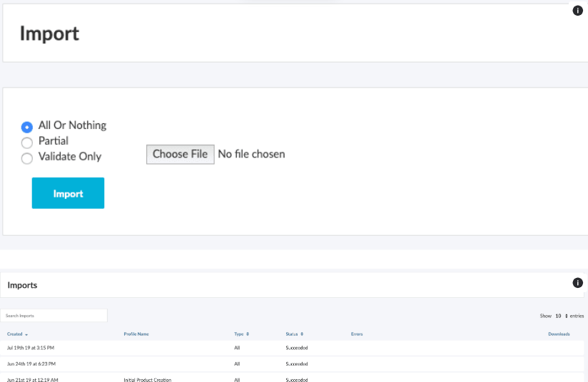Sort imports by Status column

293,334
